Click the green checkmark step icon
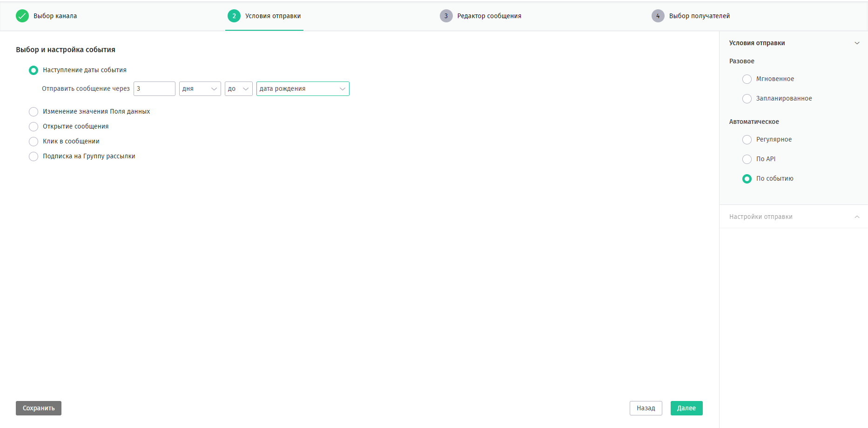This screenshot has width=868, height=428. [22, 16]
